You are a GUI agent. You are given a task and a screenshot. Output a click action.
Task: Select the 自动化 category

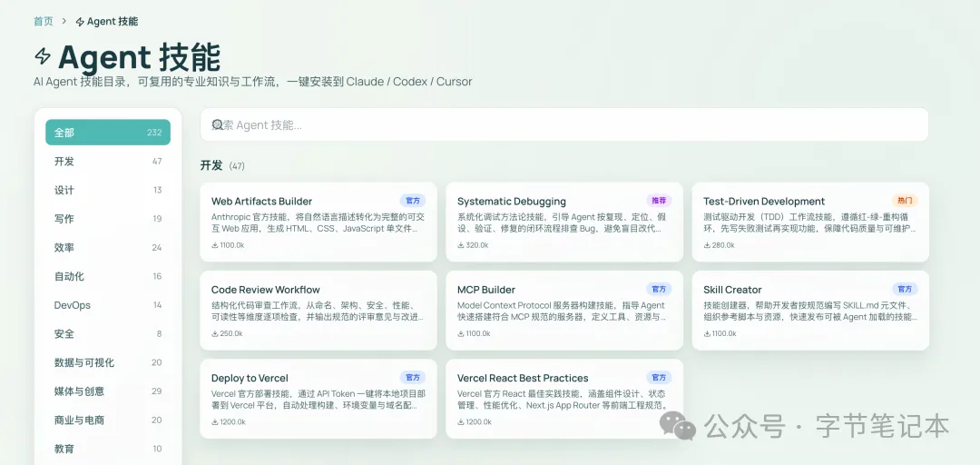[107, 276]
